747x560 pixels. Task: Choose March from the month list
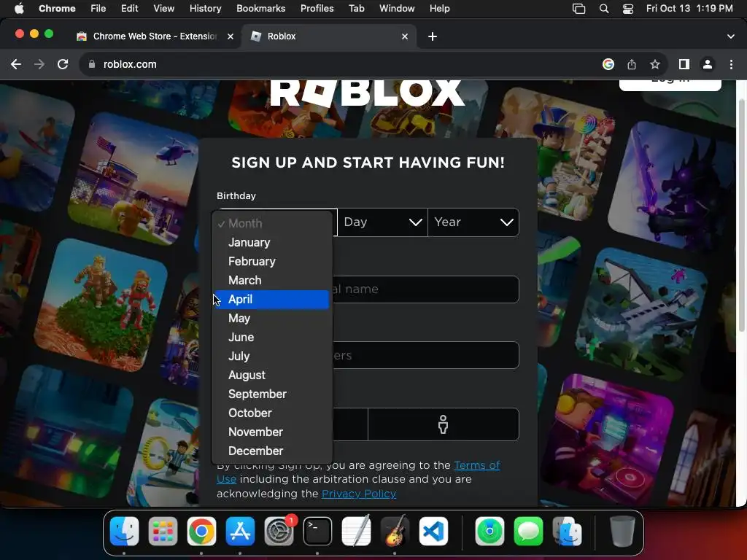pyautogui.click(x=271, y=281)
